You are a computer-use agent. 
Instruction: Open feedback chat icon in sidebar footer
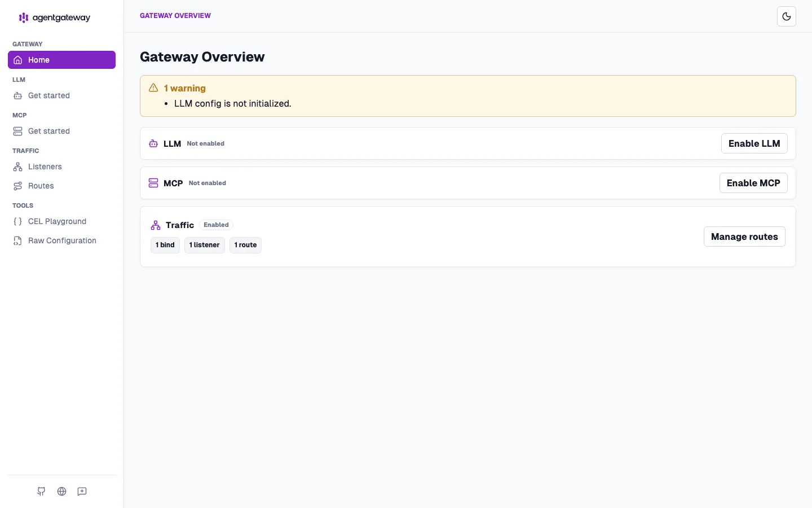(x=82, y=492)
